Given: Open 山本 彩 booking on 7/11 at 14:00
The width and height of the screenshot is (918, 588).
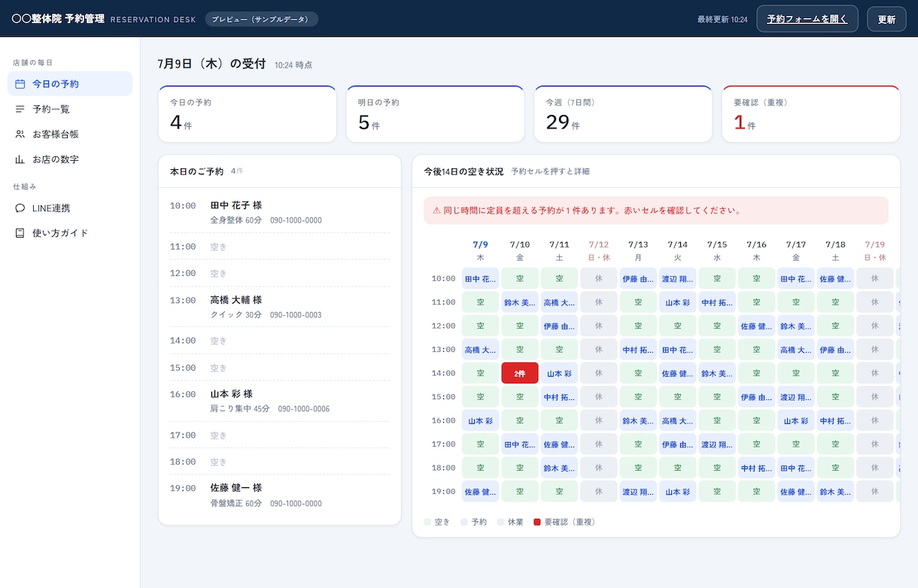Looking at the screenshot, I should pos(559,373).
